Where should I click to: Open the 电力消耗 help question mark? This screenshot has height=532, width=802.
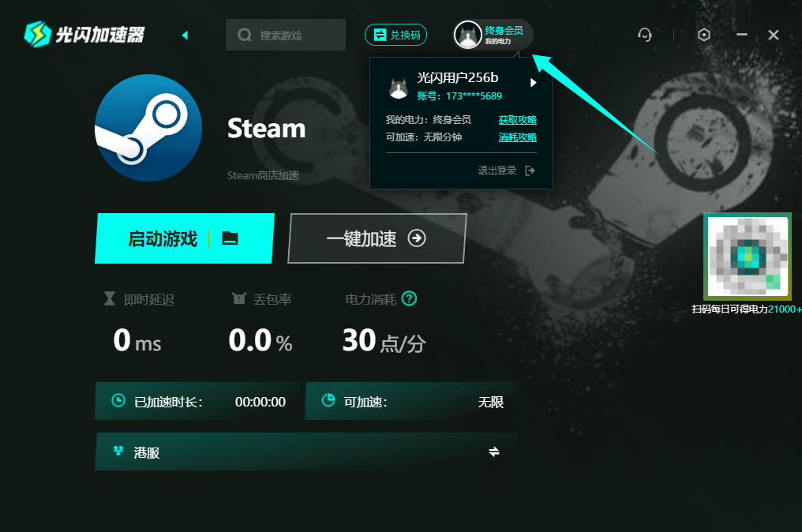pyautogui.click(x=409, y=298)
